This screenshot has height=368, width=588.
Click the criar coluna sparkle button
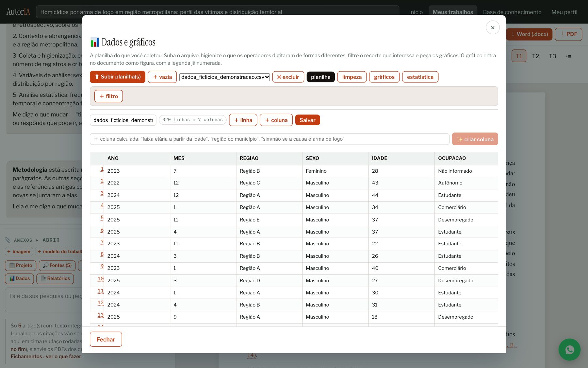(475, 139)
